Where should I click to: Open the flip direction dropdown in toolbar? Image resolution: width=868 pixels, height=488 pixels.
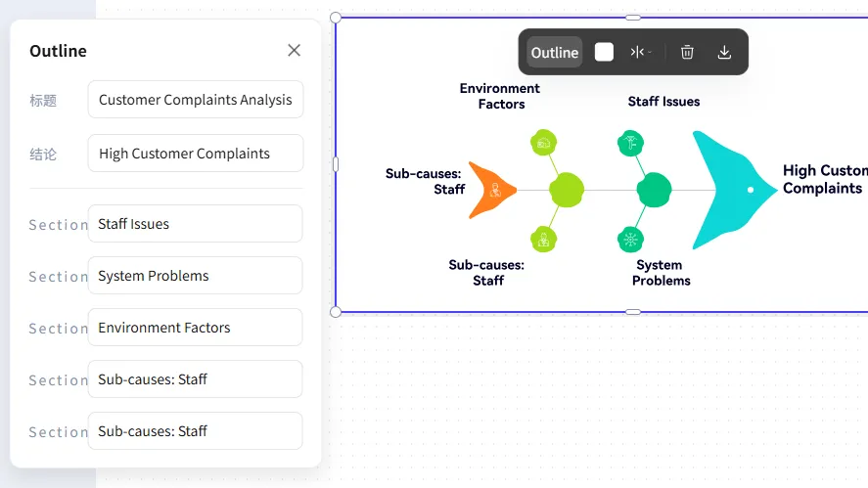coord(641,52)
